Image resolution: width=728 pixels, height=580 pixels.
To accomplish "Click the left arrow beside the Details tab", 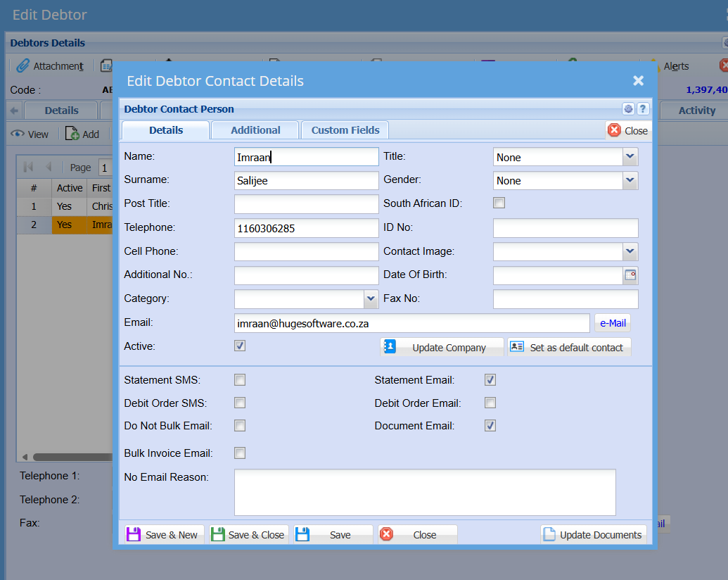I will (x=14, y=111).
